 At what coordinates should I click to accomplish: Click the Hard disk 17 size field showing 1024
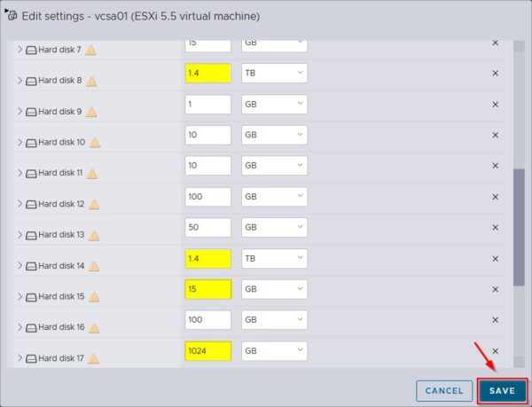tap(208, 351)
